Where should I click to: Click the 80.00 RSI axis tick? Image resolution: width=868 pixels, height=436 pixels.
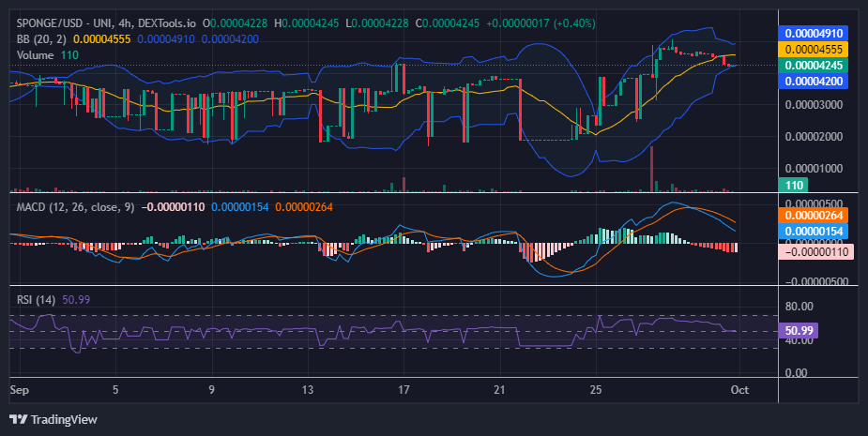tap(799, 307)
